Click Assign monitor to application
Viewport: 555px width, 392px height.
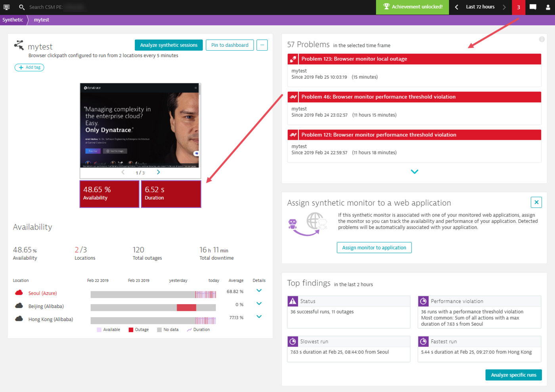(374, 247)
